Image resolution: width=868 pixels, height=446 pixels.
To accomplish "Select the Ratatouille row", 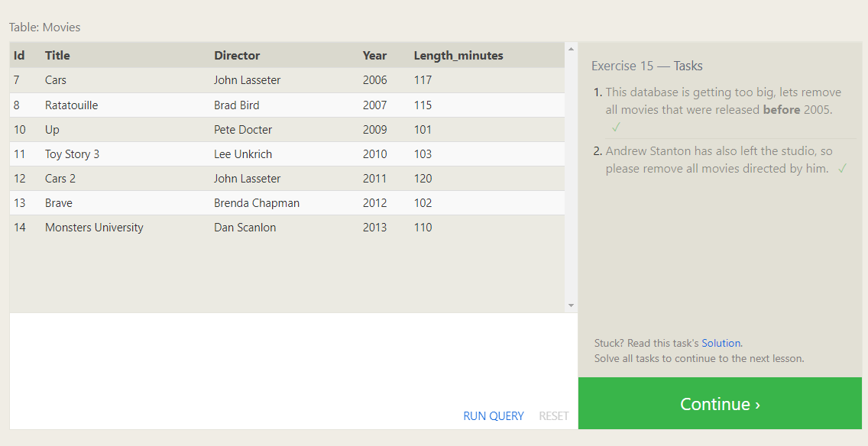I will pos(287,105).
